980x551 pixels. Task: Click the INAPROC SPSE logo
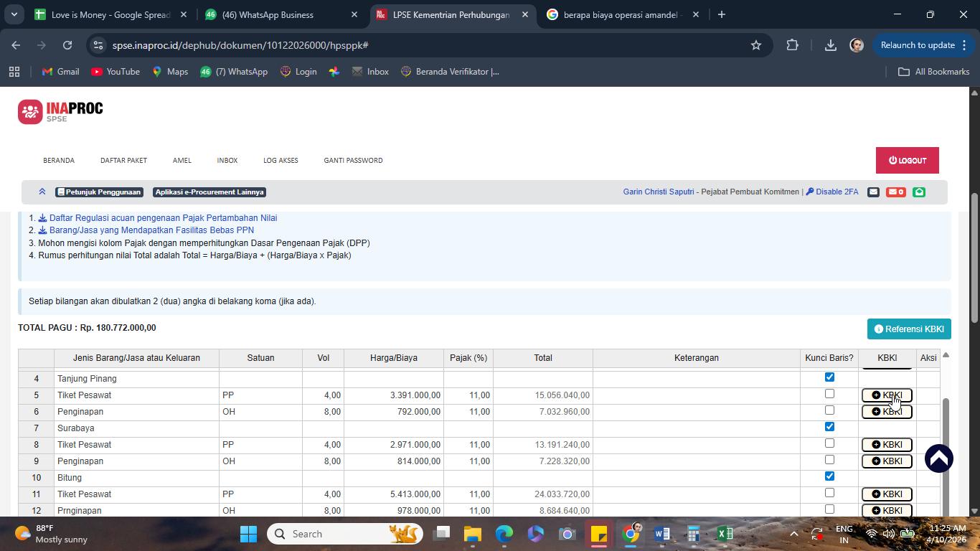pyautogui.click(x=60, y=112)
